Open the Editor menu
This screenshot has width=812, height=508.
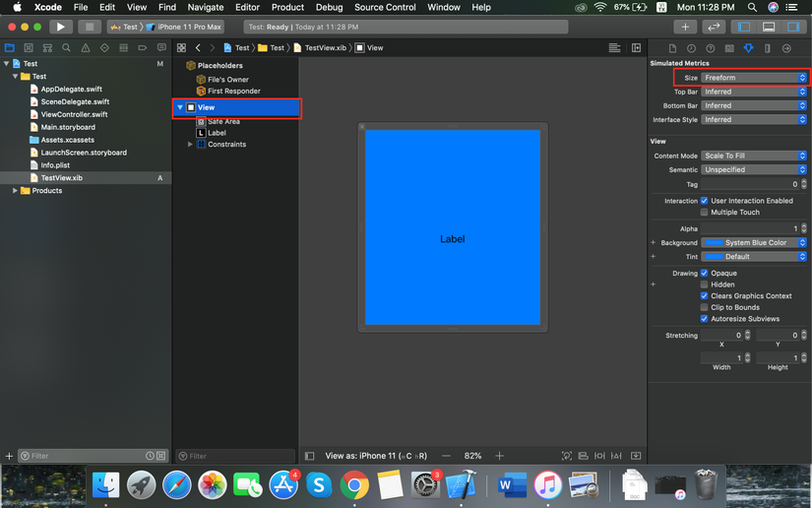tap(247, 7)
